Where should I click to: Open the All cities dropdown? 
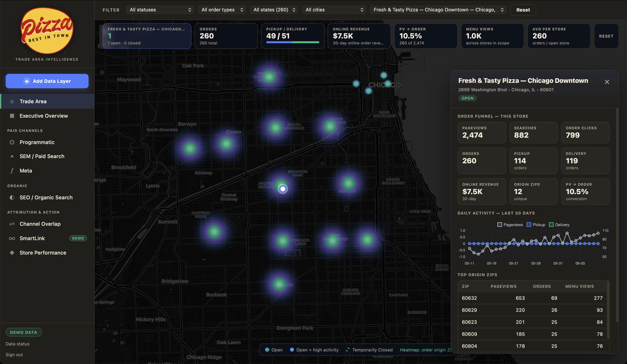point(334,10)
